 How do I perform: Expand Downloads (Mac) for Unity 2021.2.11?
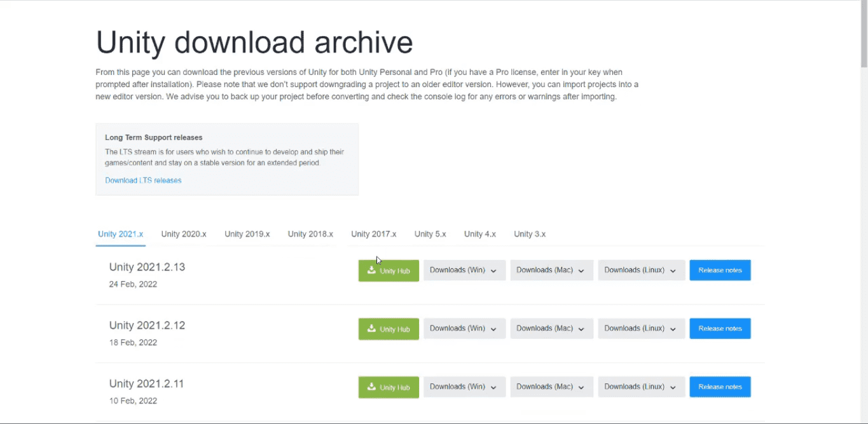552,387
